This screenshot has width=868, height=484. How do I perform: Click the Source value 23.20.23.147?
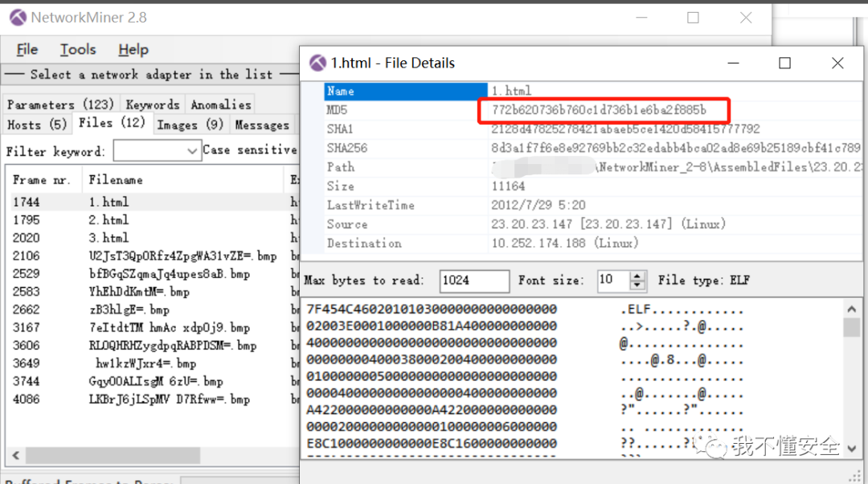608,224
